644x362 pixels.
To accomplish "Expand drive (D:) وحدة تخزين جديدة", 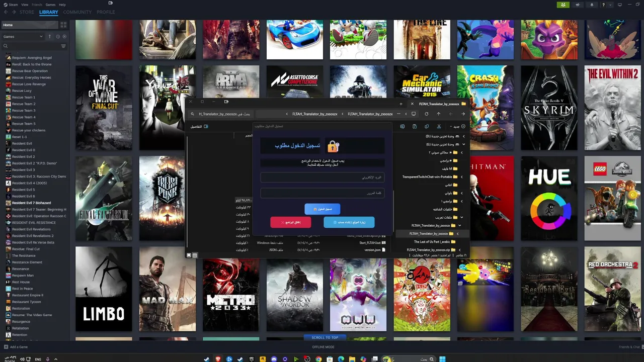I will [463, 136].
